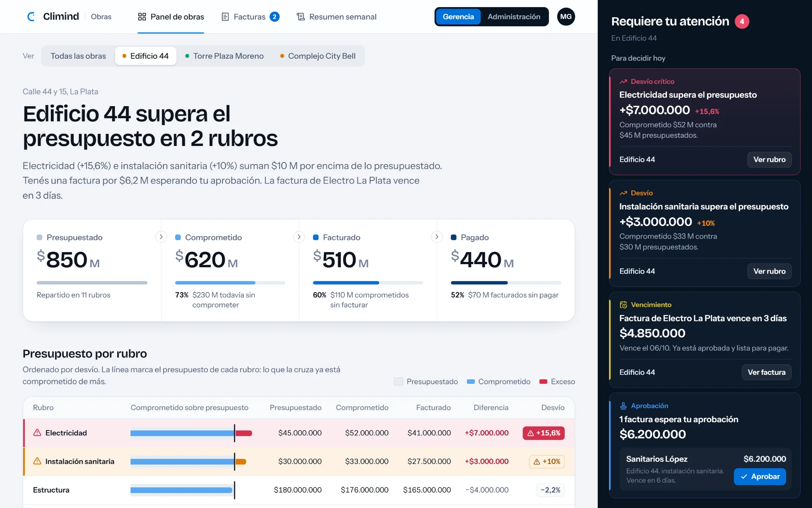Image resolution: width=812 pixels, height=508 pixels.
Task: Click the Estructura table row name
Action: [51, 490]
